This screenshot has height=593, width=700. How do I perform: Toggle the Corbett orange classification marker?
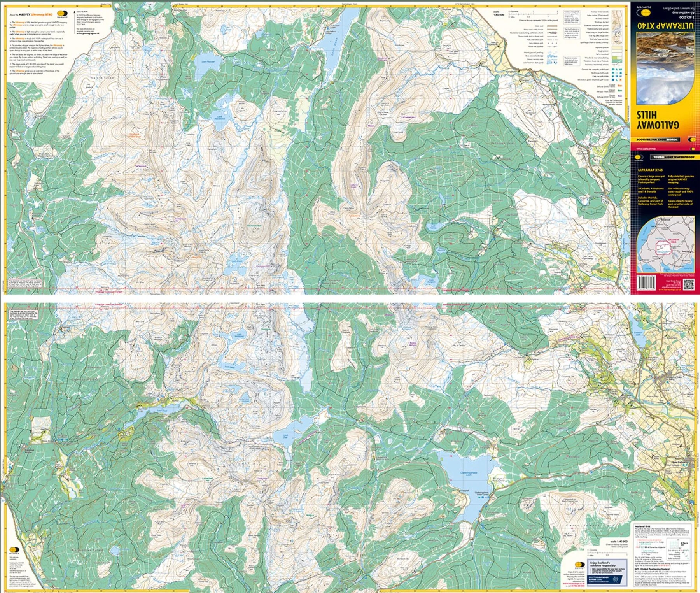coord(620,85)
